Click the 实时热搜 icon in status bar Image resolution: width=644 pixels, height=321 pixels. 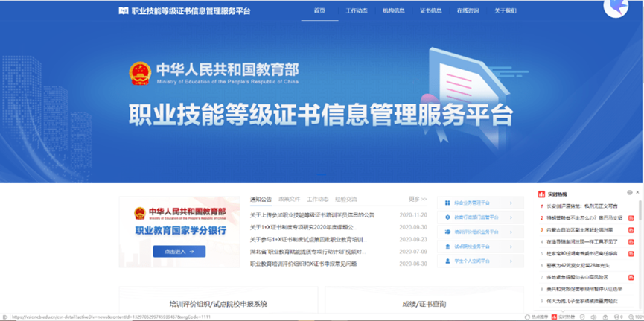click(554, 317)
